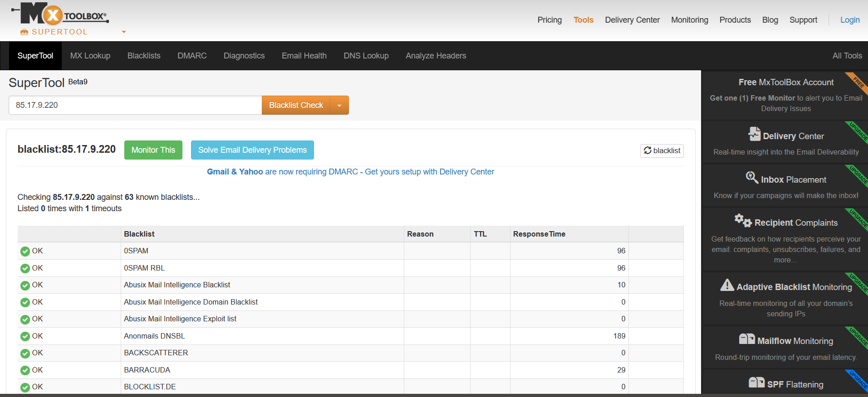
Task: Open the MX Lookup tab
Action: pos(90,56)
